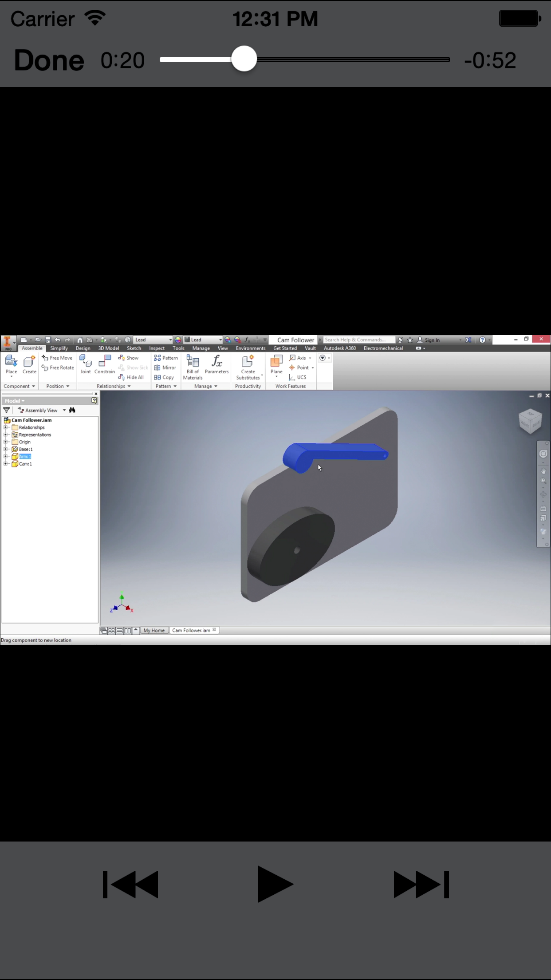Switch to the Simplify ribbon tab
Image resolution: width=551 pixels, height=980 pixels.
[59, 348]
